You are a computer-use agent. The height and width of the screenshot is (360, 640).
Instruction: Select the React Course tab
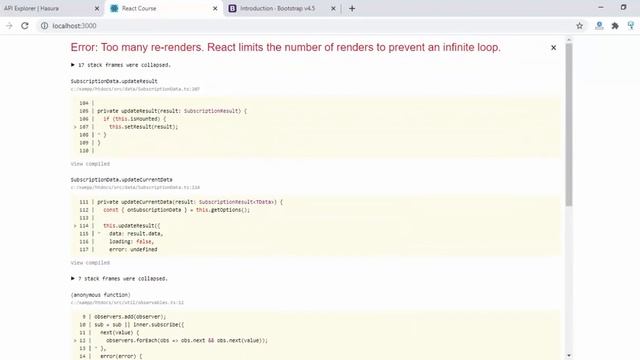[x=163, y=9]
